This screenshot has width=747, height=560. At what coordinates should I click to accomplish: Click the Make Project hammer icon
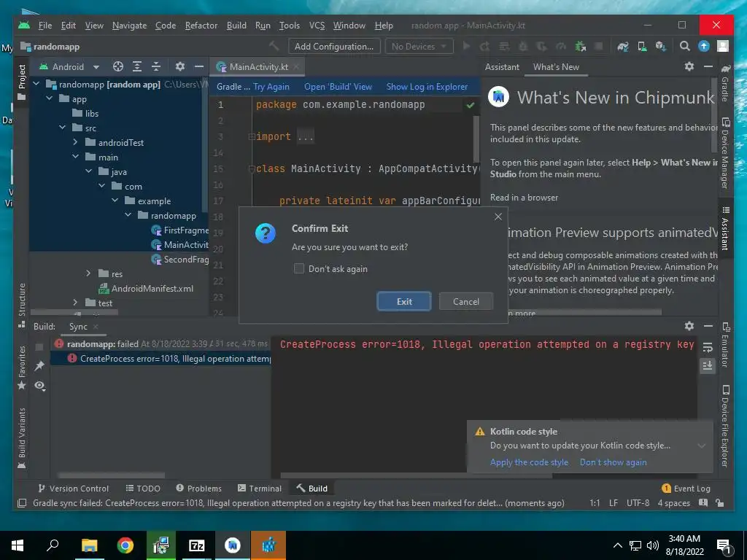point(274,46)
